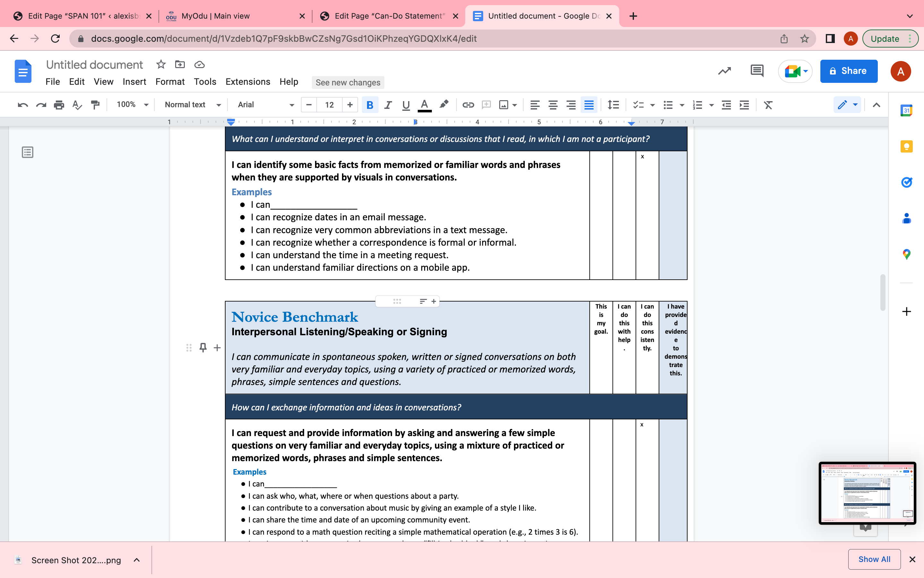Open numbered list style dropdown
The height and width of the screenshot is (578, 924).
[711, 105]
